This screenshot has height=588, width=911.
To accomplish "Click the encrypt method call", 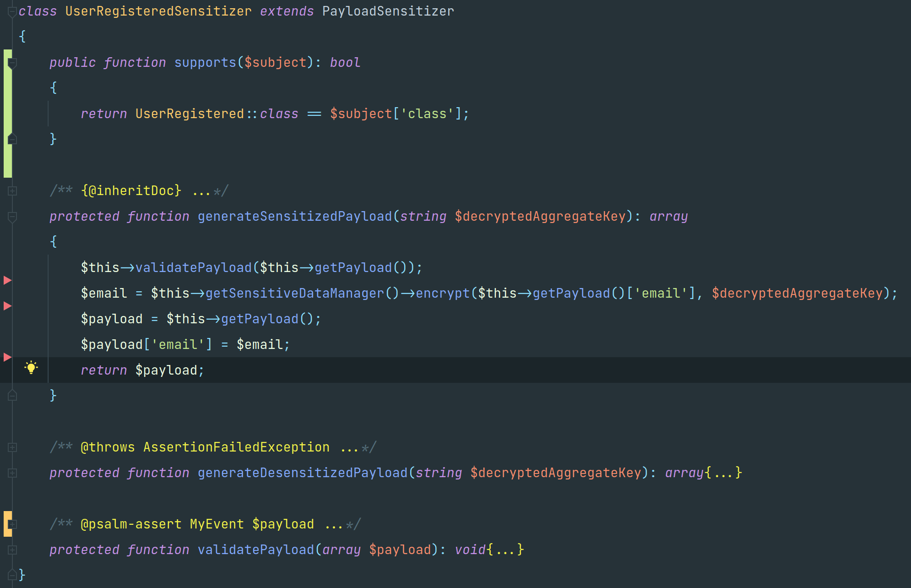I will tap(442, 293).
